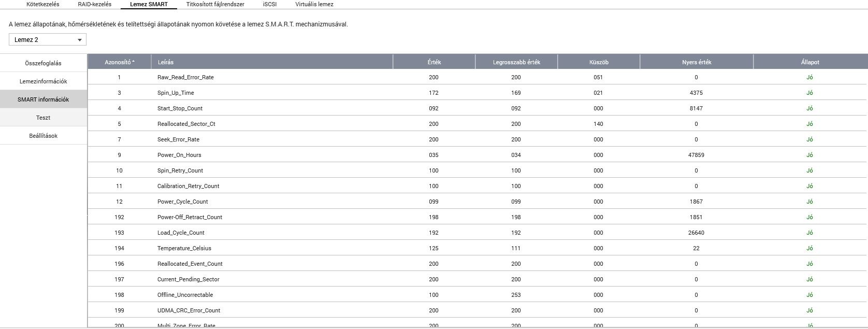The height and width of the screenshot is (329, 868).
Task: Sort by the Érték column header
Action: tap(434, 62)
